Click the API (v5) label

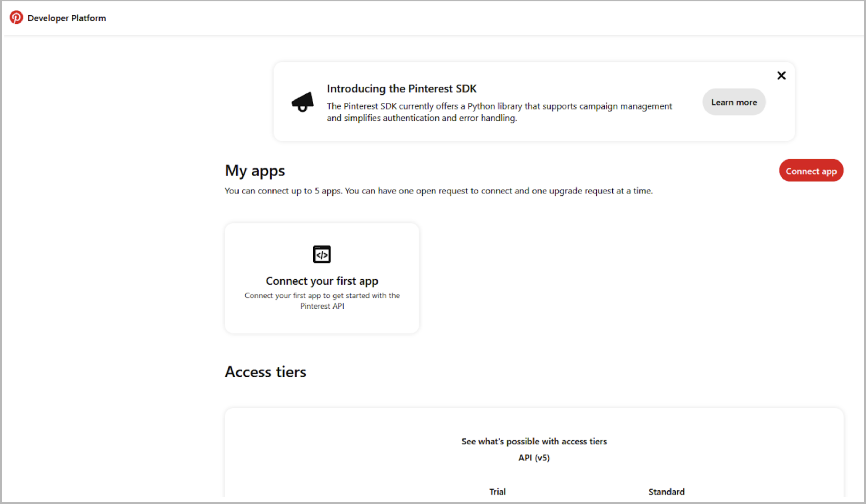(x=534, y=458)
